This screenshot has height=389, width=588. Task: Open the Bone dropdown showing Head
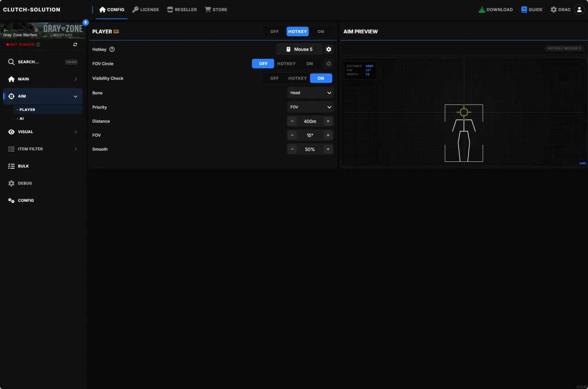(311, 93)
